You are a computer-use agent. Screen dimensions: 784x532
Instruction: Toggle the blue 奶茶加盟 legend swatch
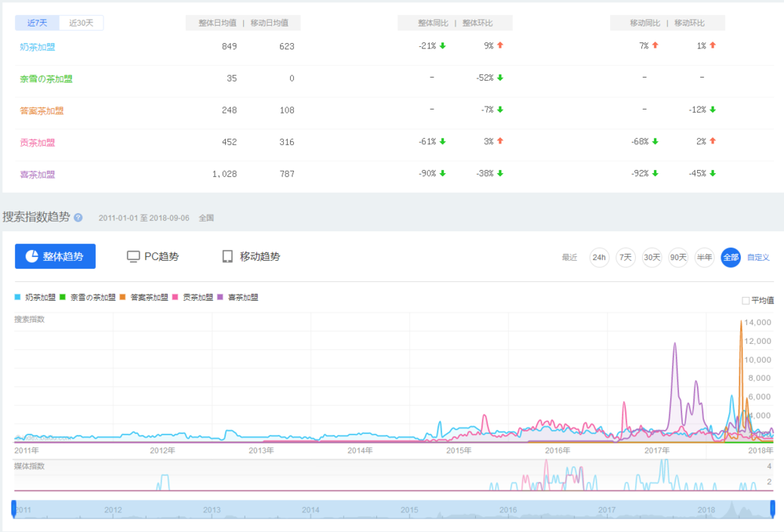tap(17, 297)
